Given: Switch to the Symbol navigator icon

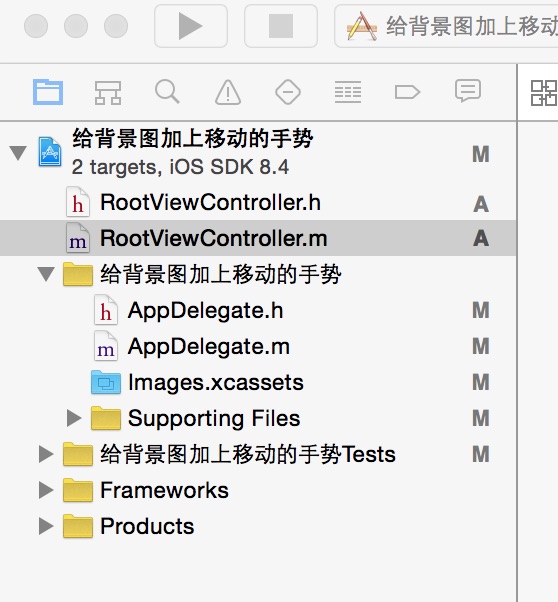Looking at the screenshot, I should click(x=108, y=93).
